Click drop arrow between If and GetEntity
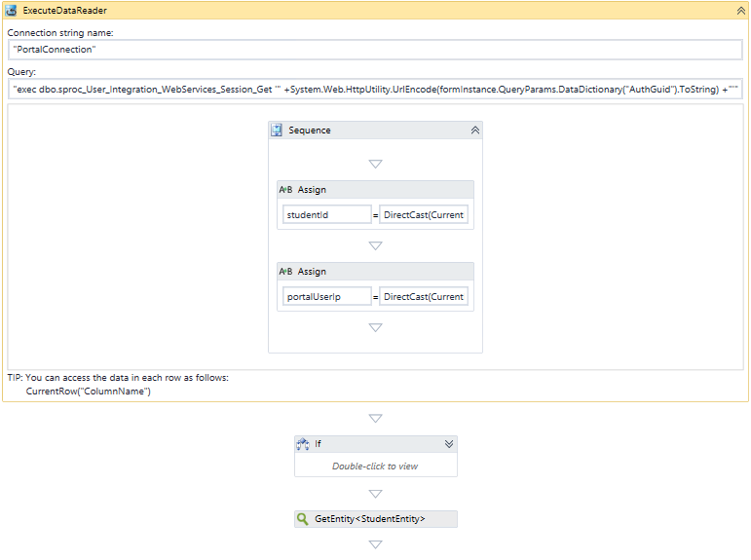The image size is (751, 560). (x=375, y=494)
